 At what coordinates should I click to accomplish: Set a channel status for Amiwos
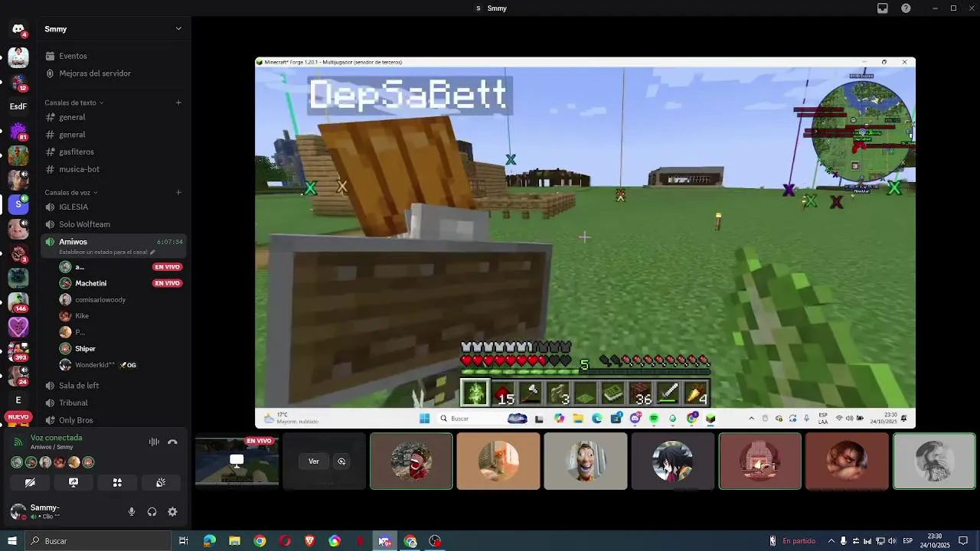(107, 252)
